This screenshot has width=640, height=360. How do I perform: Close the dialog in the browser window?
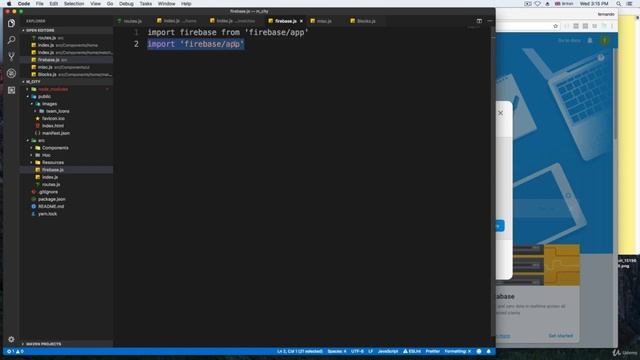(500, 113)
